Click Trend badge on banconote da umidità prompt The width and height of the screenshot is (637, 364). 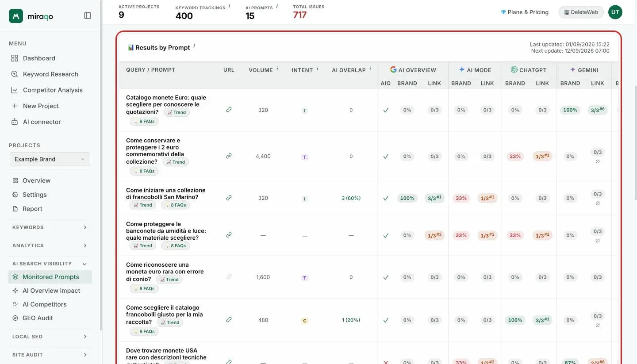click(x=142, y=246)
